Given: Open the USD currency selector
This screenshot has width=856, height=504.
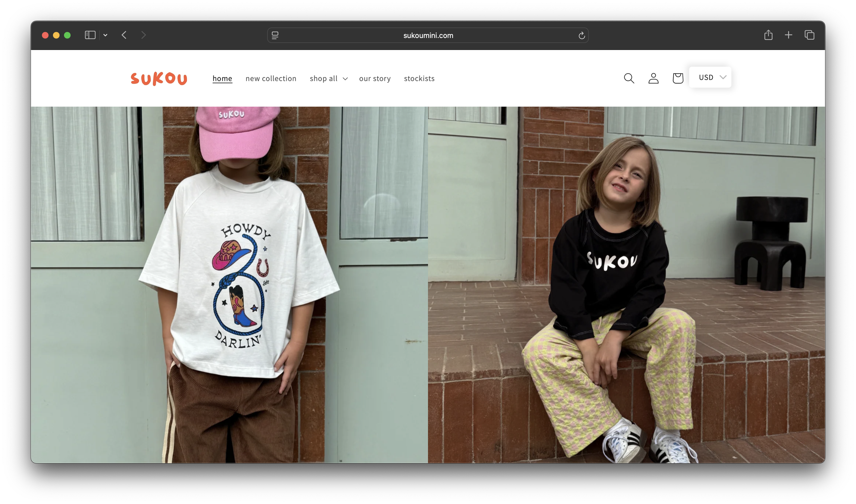Looking at the screenshot, I should 710,77.
